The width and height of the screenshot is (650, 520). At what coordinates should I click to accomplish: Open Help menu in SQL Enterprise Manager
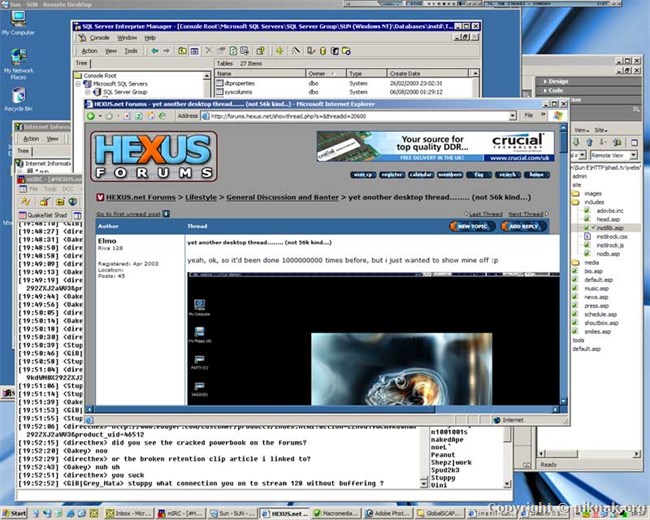point(150,38)
